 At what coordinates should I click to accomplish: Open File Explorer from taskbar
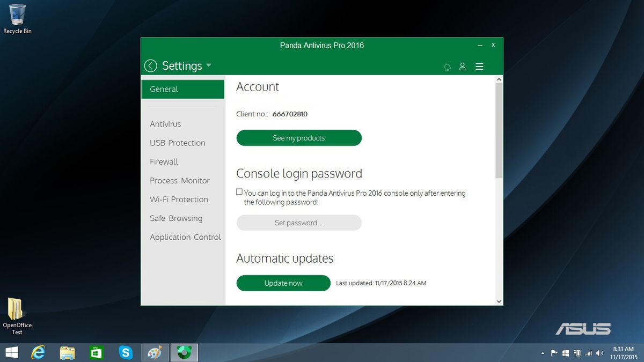[67, 352]
